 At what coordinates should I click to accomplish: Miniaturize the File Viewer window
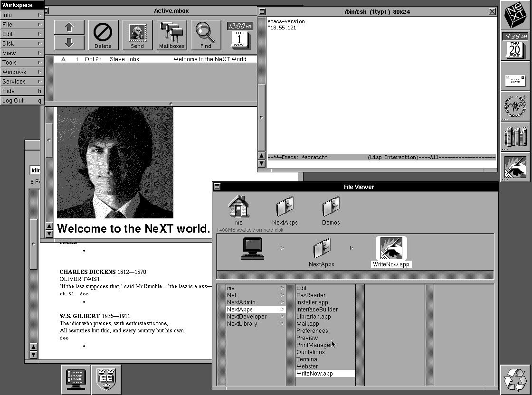coord(217,187)
